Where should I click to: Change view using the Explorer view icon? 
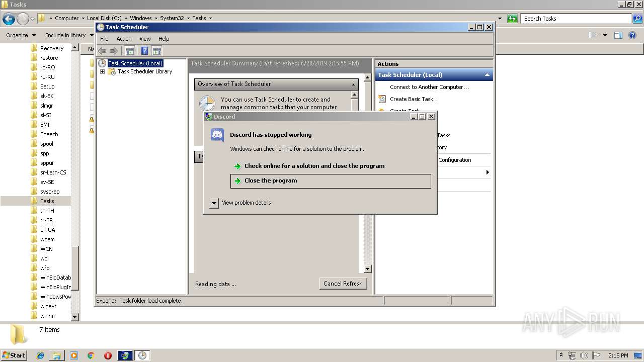(593, 35)
